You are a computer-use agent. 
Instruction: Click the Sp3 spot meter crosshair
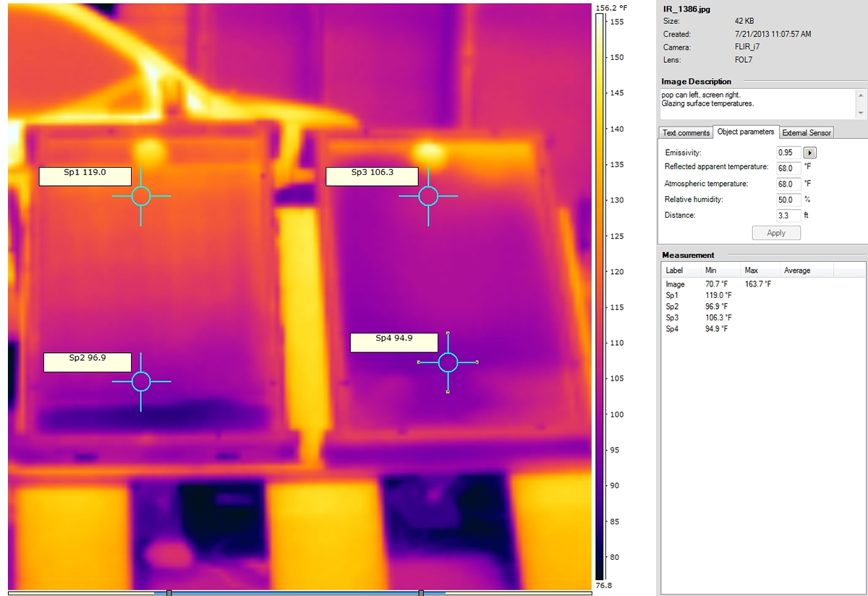coord(428,196)
